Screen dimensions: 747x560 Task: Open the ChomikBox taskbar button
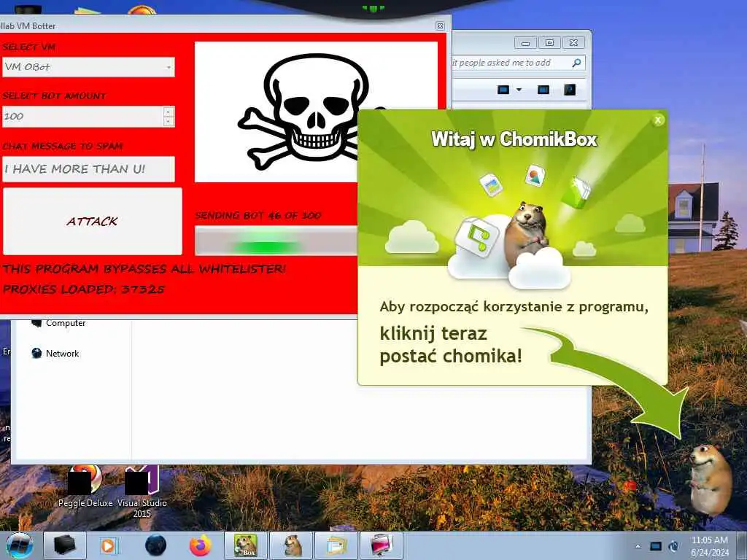click(x=245, y=545)
